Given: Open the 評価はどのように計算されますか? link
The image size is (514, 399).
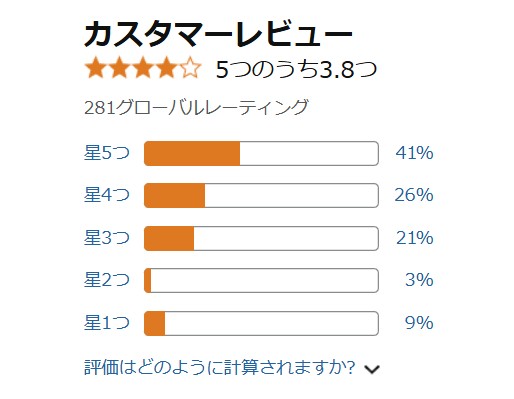Looking at the screenshot, I should tap(219, 367).
